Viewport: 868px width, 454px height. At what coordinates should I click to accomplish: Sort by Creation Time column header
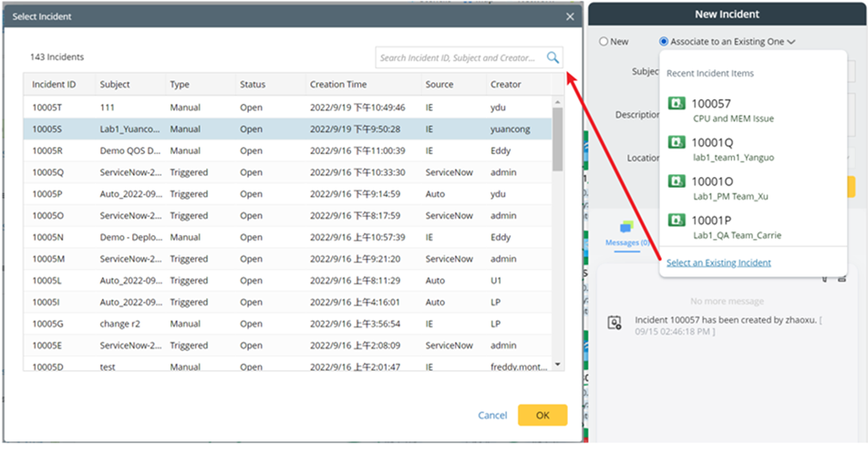coord(338,85)
